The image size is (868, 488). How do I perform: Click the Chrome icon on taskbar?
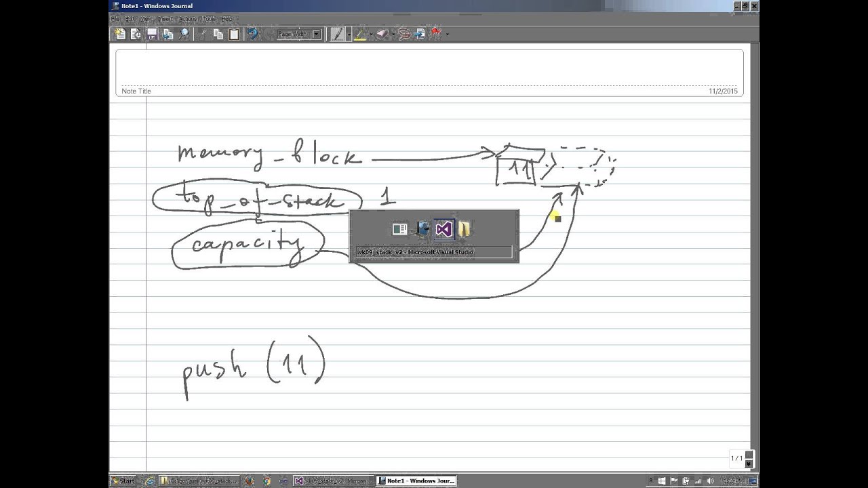pyautogui.click(x=267, y=481)
